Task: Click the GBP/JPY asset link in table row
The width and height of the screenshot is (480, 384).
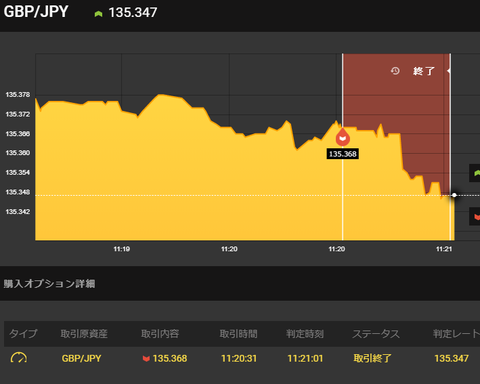Action: [x=81, y=358]
